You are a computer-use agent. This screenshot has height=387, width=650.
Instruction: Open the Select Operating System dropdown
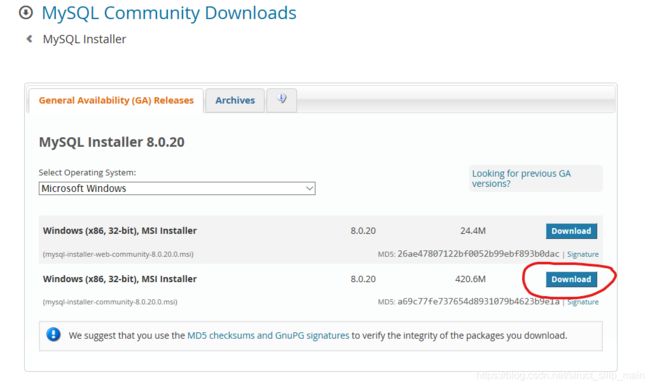click(177, 189)
